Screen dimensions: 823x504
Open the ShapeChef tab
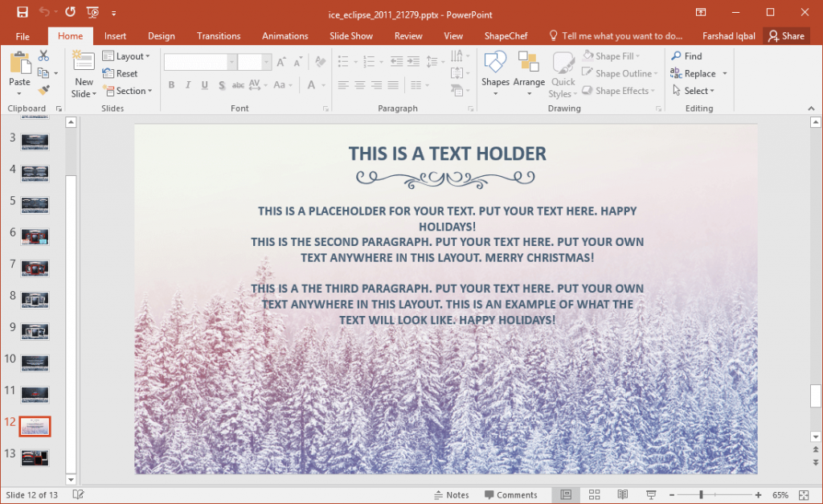point(506,35)
